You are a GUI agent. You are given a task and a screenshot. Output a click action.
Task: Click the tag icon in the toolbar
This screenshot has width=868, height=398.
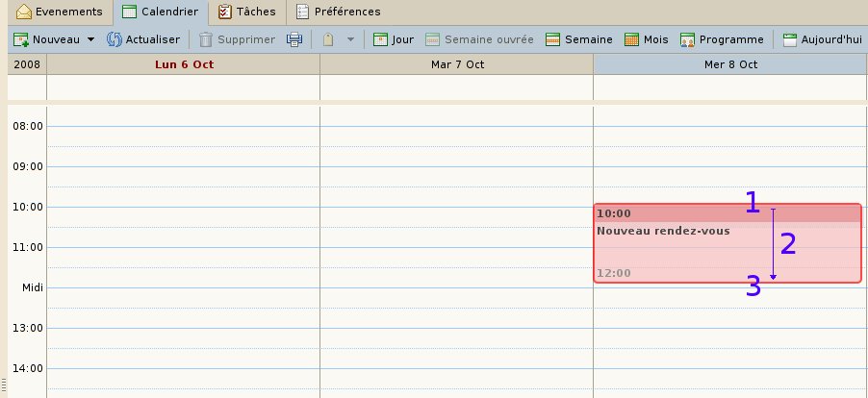328,39
